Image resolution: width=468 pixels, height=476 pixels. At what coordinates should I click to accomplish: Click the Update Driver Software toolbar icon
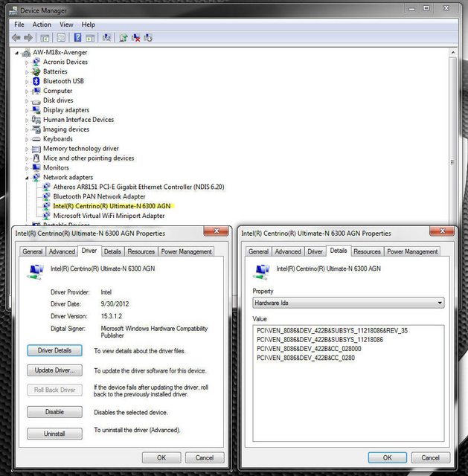pos(124,38)
